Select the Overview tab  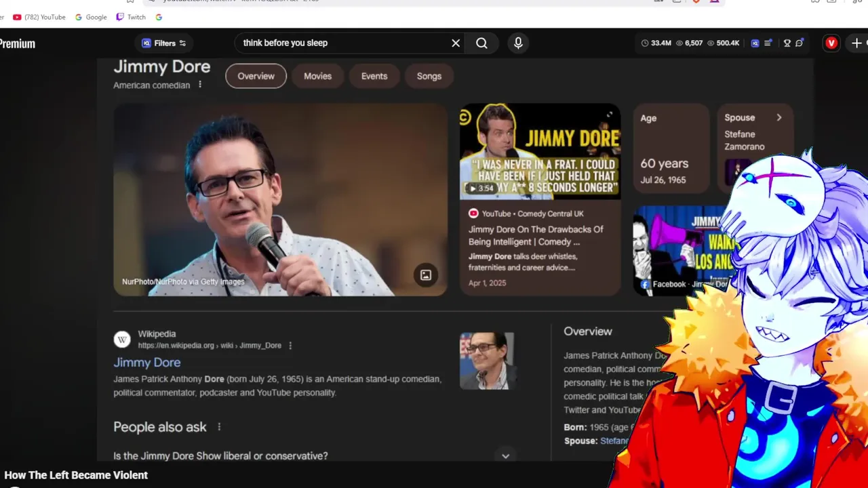point(256,76)
